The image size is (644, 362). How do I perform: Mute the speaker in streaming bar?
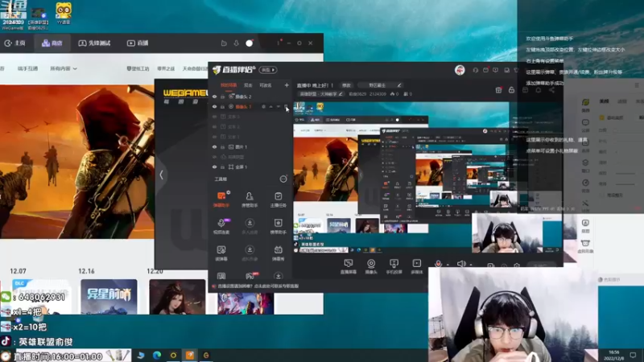click(x=461, y=264)
